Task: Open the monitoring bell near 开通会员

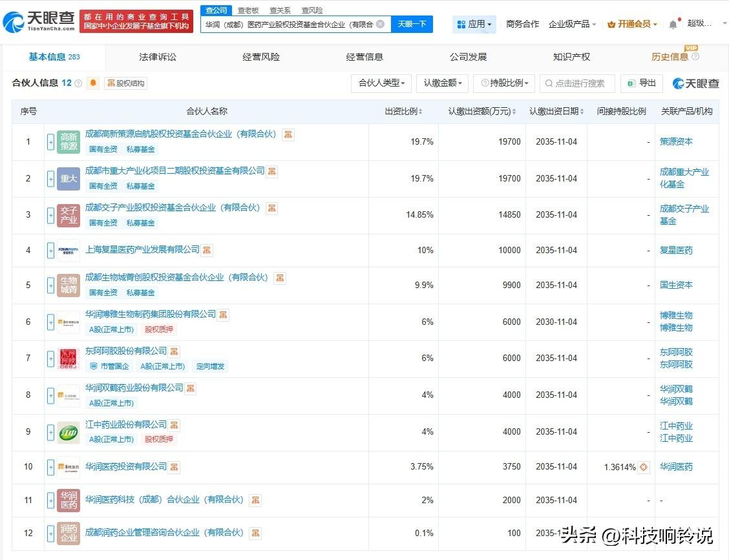Action: coord(672,23)
